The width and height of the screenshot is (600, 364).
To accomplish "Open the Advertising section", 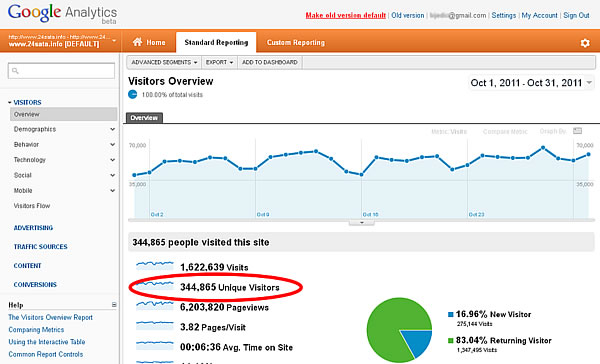I will tap(33, 228).
